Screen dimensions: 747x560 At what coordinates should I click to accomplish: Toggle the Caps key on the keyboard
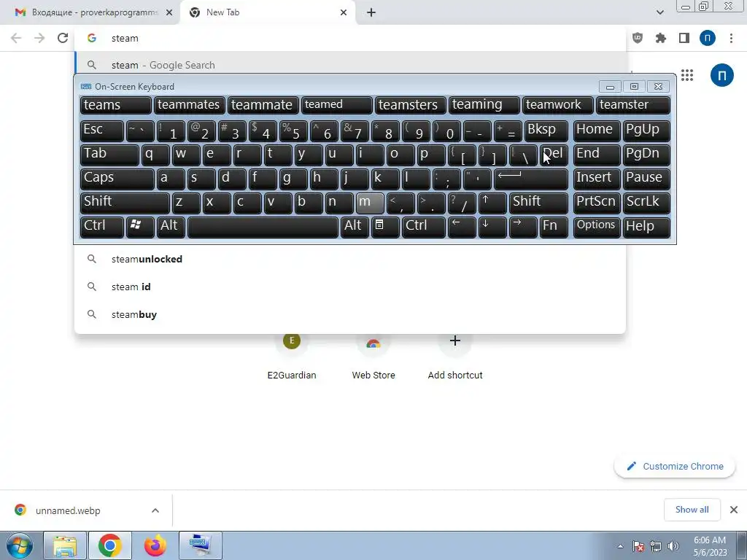117,179
